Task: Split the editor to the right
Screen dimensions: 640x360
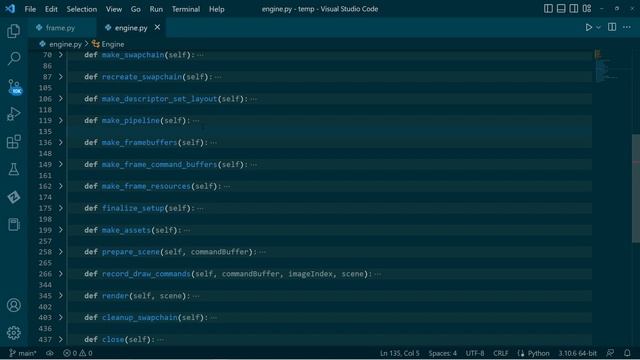Action: coord(612,27)
